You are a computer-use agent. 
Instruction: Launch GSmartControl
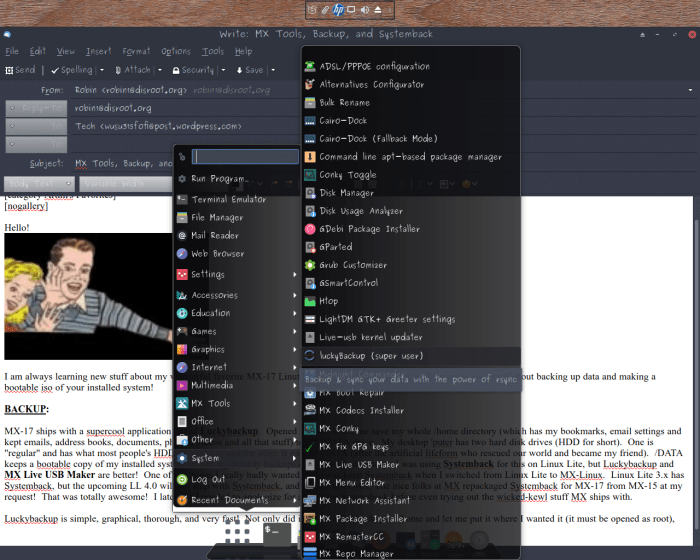(x=411, y=283)
